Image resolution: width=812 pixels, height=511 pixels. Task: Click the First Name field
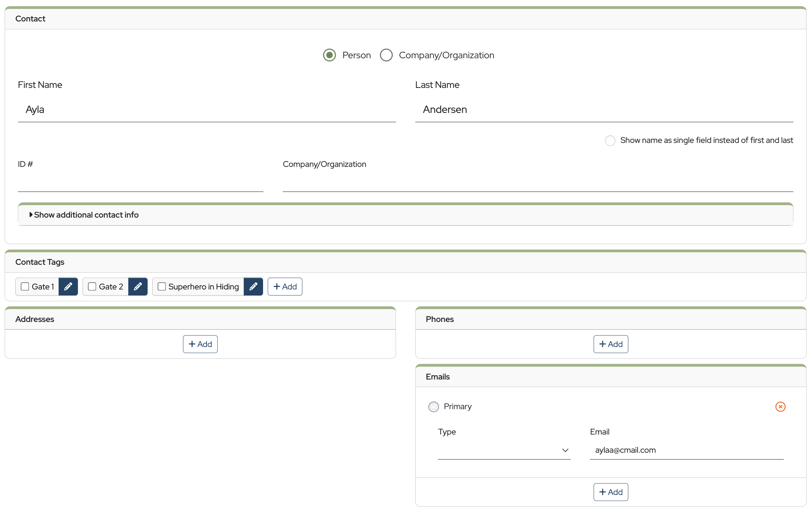point(207,110)
